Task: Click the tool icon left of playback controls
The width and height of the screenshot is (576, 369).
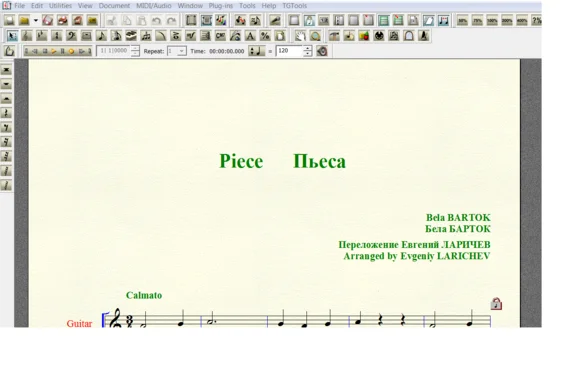Action: coord(10,51)
